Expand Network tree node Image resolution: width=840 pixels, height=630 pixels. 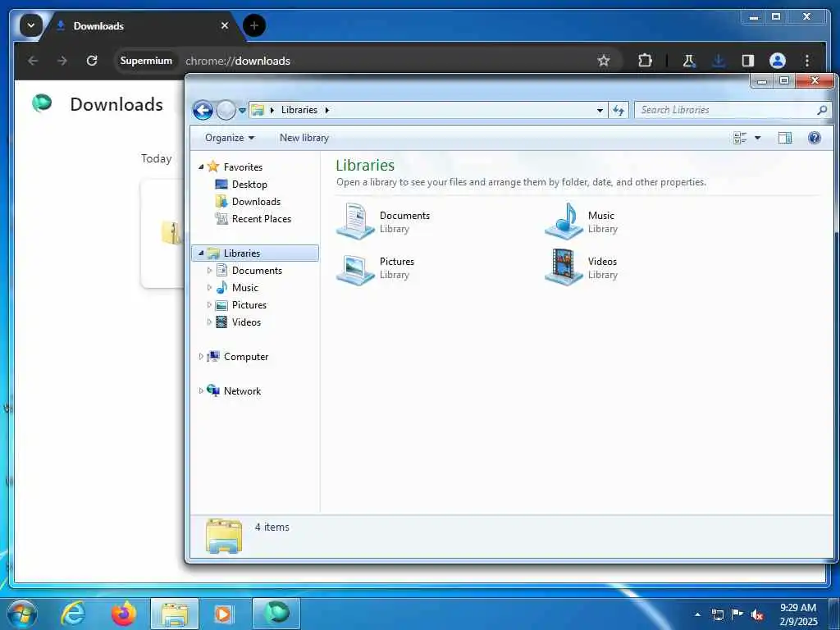click(201, 390)
